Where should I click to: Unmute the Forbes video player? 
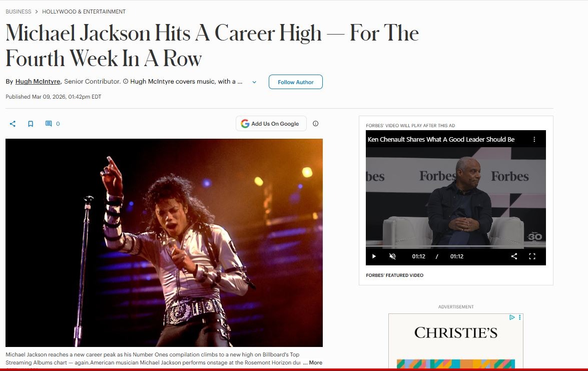tap(392, 256)
